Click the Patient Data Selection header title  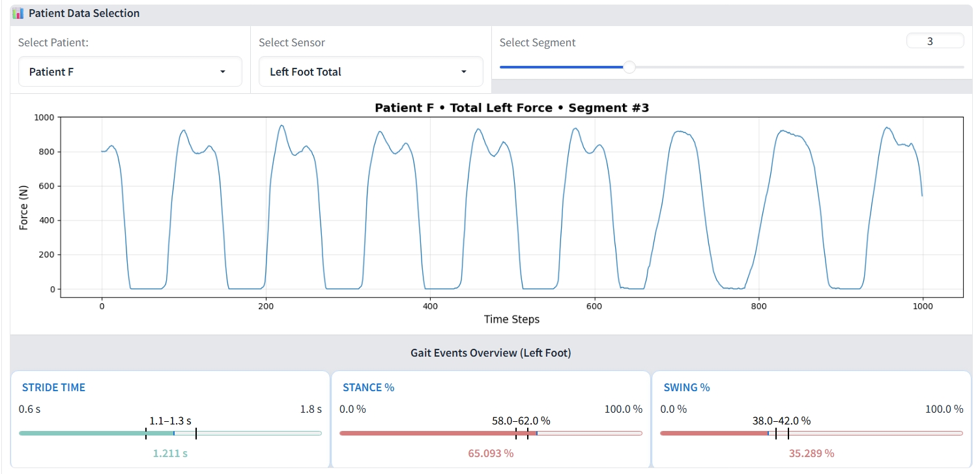pyautogui.click(x=84, y=13)
